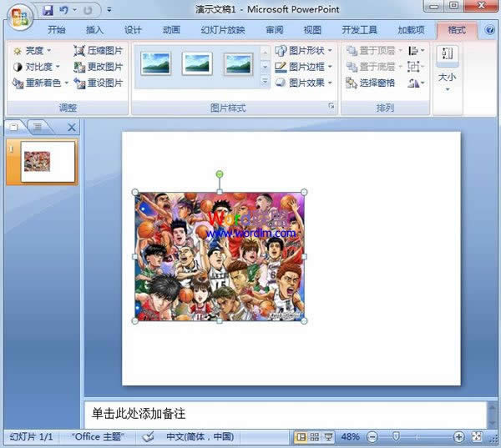Image resolution: width=501 pixels, height=448 pixels.
Task: Click the 中文(简体，中国) language indicator
Action: click(200, 436)
